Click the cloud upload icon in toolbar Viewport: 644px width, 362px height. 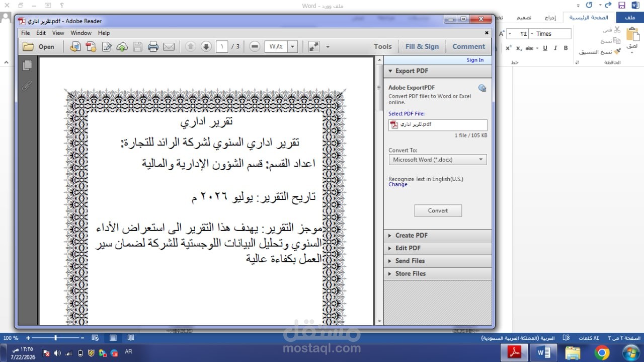pyautogui.click(x=122, y=47)
